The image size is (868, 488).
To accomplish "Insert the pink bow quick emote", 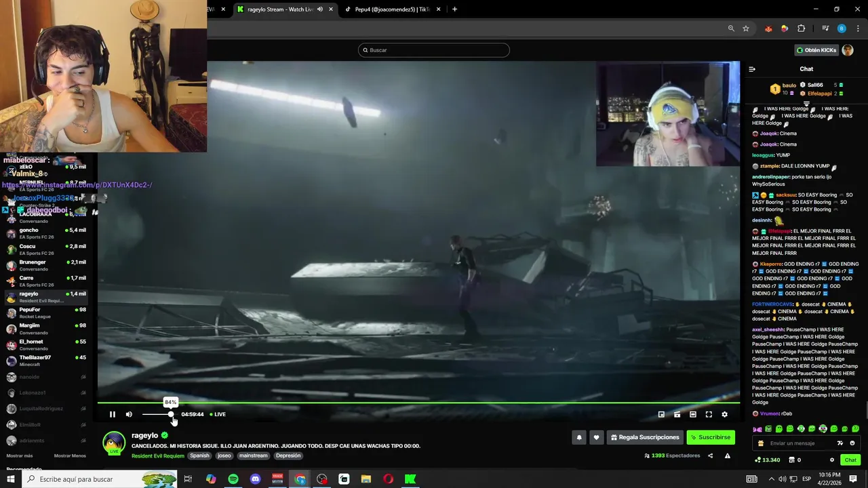I will coord(757,429).
